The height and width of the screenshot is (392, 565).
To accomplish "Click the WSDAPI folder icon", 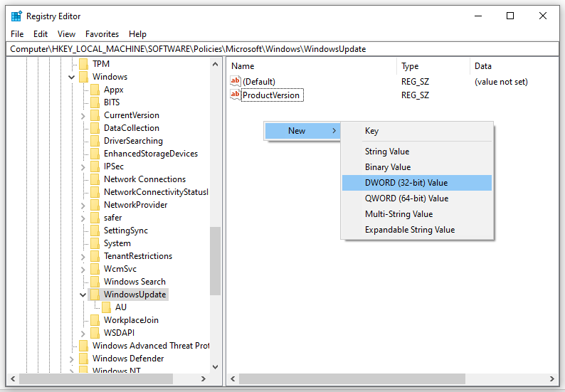I will 95,332.
